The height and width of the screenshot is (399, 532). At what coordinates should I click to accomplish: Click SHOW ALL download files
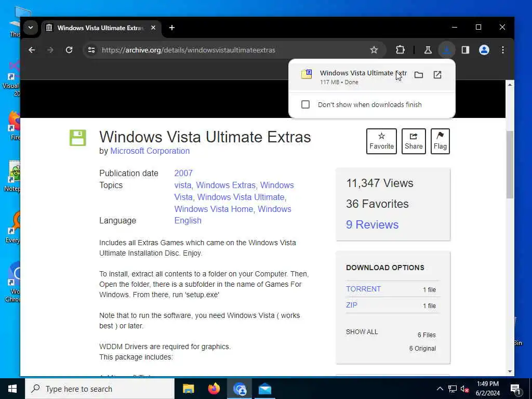pos(362,332)
